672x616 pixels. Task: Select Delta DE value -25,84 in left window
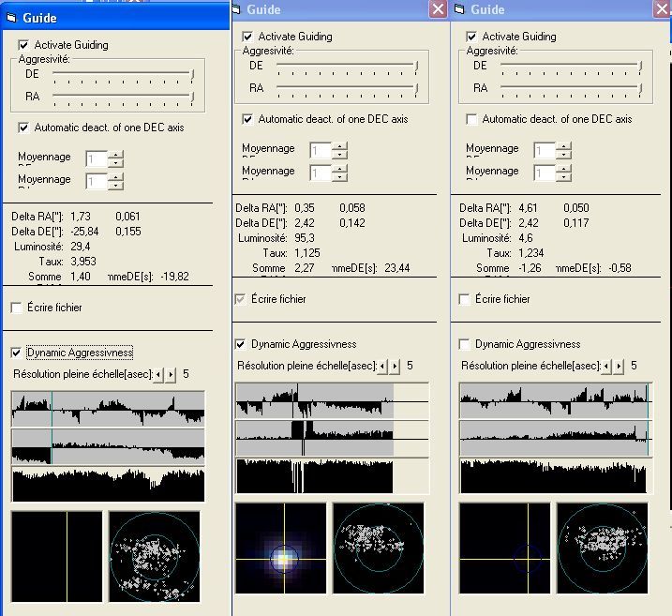click(x=84, y=232)
